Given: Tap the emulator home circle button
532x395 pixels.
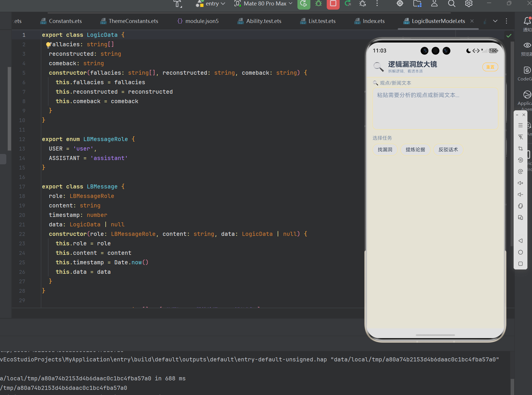Looking at the screenshot, I should pos(521,252).
